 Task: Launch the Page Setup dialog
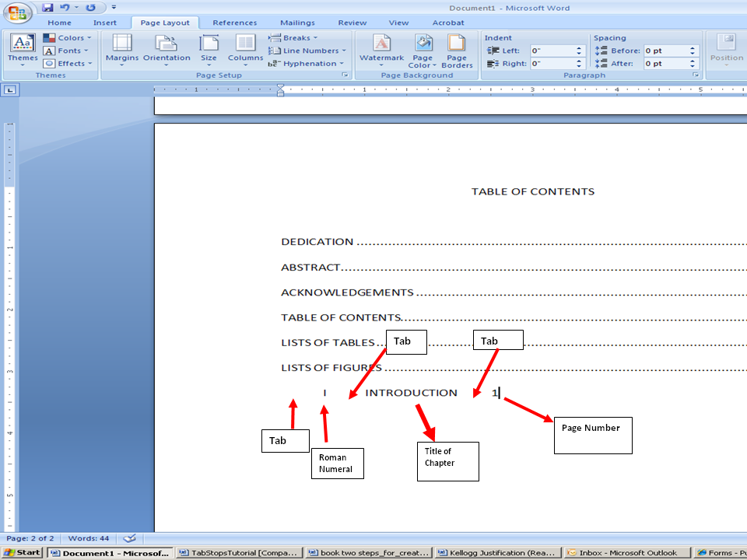[345, 75]
